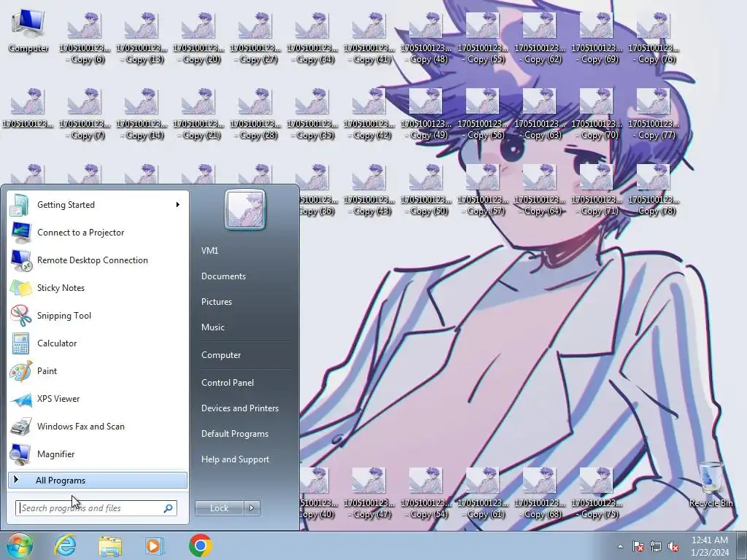
Task: Show hidden system tray icons
Action: (x=620, y=546)
